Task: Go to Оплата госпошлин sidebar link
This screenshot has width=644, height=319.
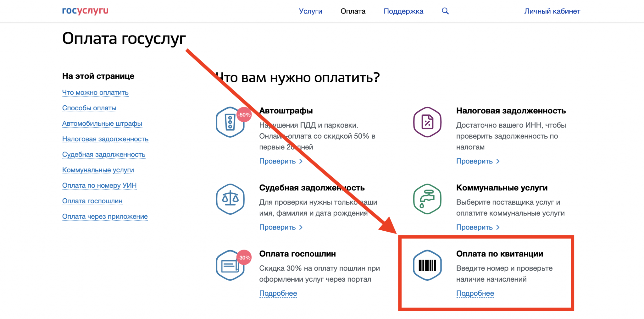Action: tap(92, 201)
